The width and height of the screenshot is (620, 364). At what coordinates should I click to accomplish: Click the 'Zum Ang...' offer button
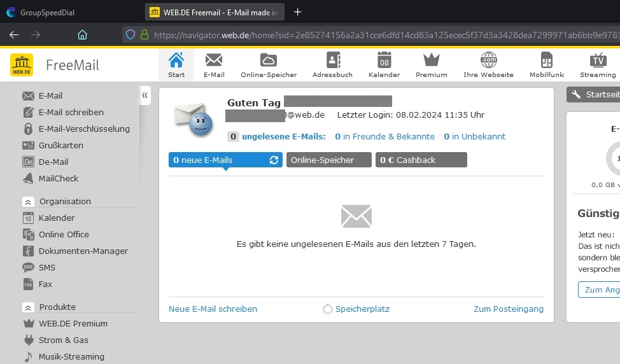point(599,290)
